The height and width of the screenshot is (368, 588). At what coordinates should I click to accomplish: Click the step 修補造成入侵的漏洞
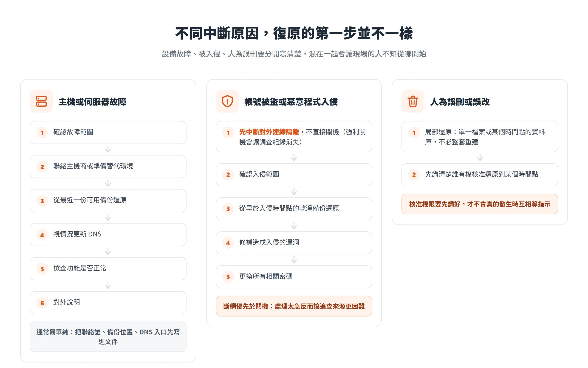(x=294, y=243)
